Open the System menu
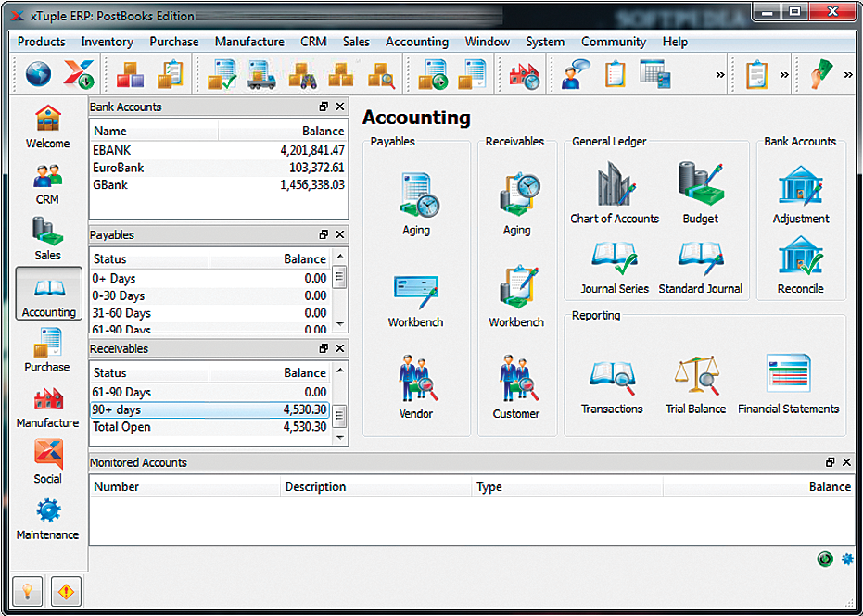The image size is (863, 616). (x=545, y=42)
